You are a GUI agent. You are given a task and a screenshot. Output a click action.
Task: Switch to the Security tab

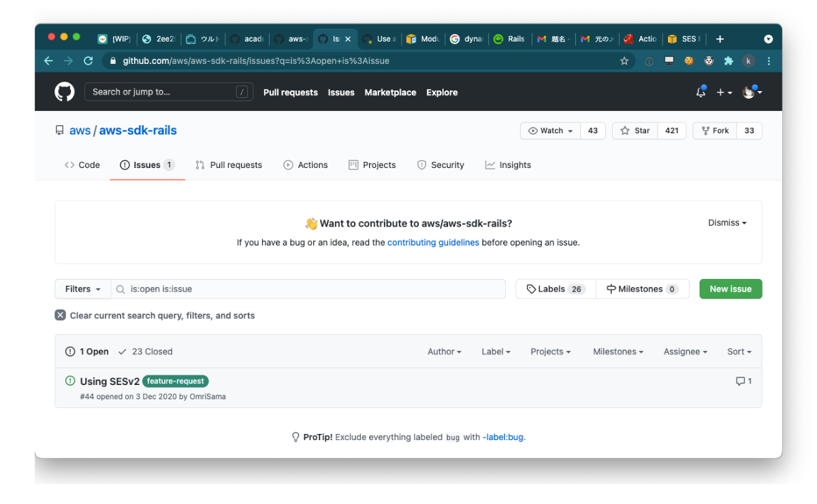tap(440, 165)
